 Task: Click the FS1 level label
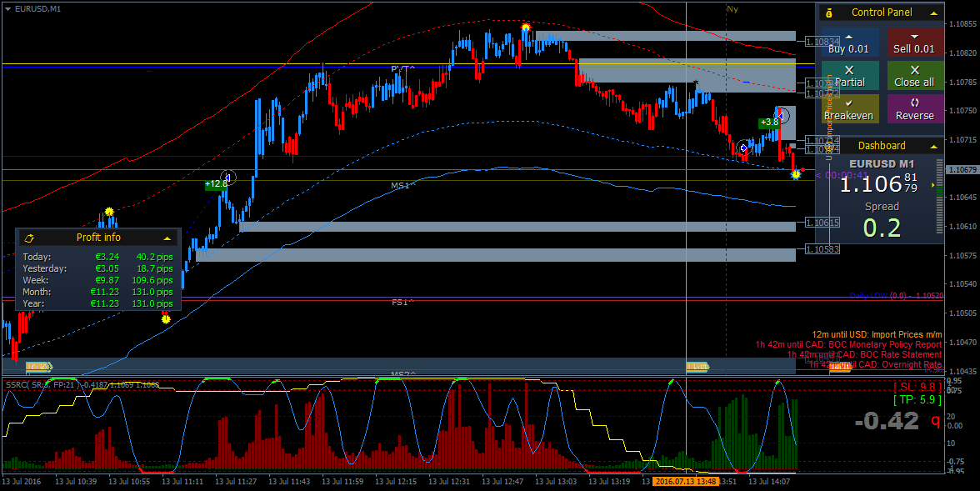click(x=403, y=303)
